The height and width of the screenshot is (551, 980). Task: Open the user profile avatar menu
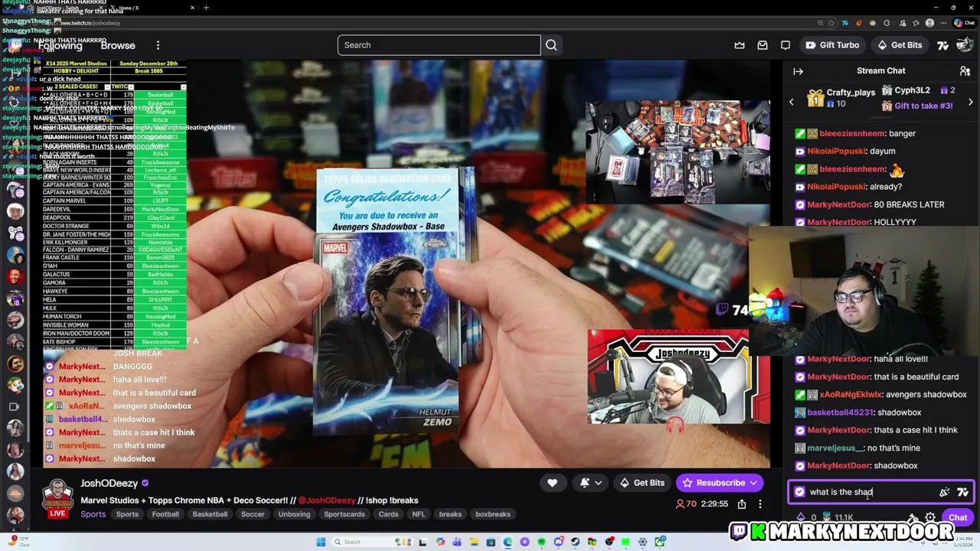[963, 45]
